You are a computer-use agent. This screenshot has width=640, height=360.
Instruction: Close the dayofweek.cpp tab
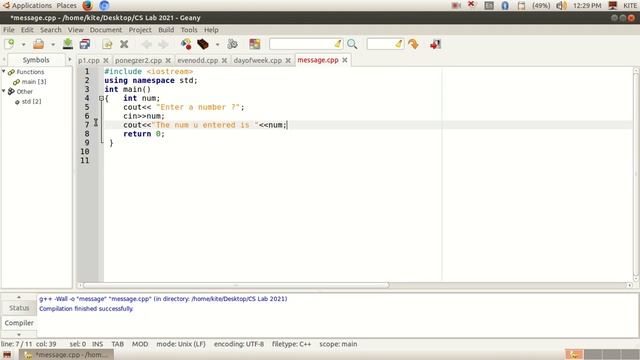pyautogui.click(x=288, y=60)
